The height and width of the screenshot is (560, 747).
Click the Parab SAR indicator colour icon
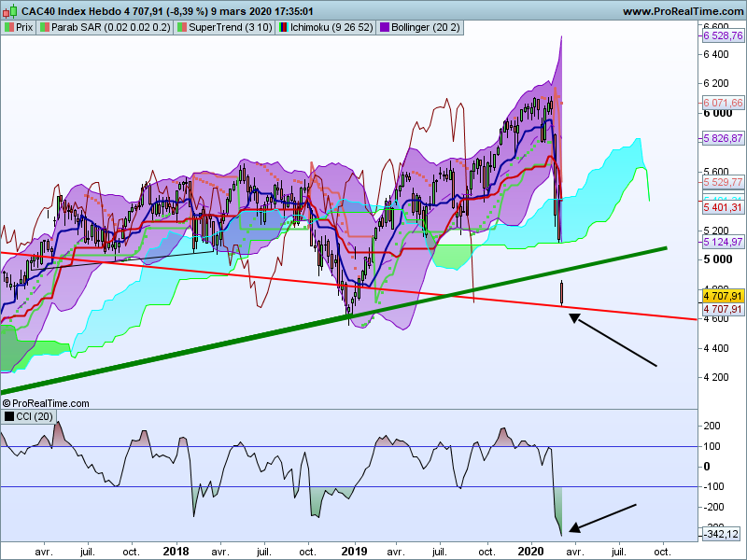coord(44,28)
